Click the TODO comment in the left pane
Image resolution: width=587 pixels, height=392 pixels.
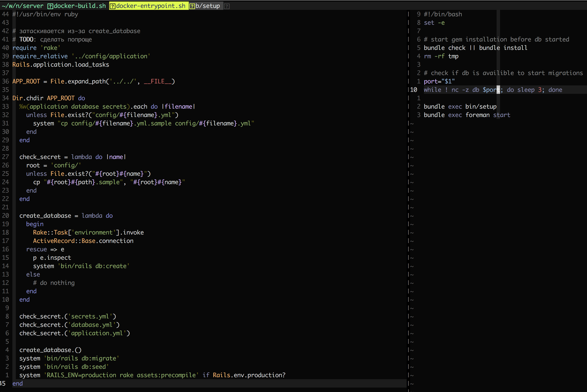[26, 39]
